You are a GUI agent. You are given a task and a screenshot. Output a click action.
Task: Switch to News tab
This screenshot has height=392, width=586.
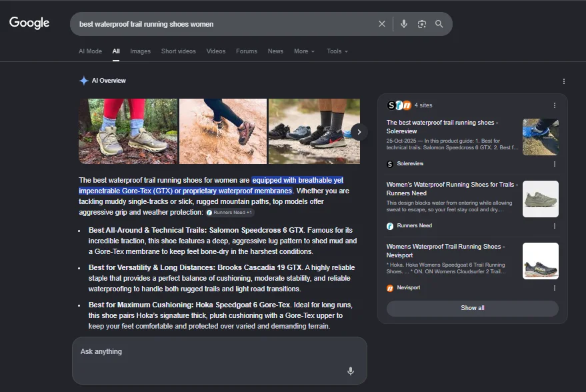pyautogui.click(x=275, y=51)
